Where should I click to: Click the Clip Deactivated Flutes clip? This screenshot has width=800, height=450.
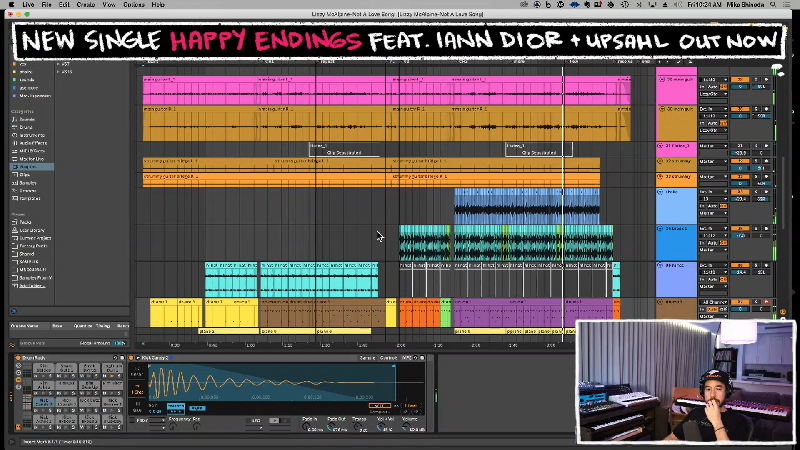(x=334, y=150)
